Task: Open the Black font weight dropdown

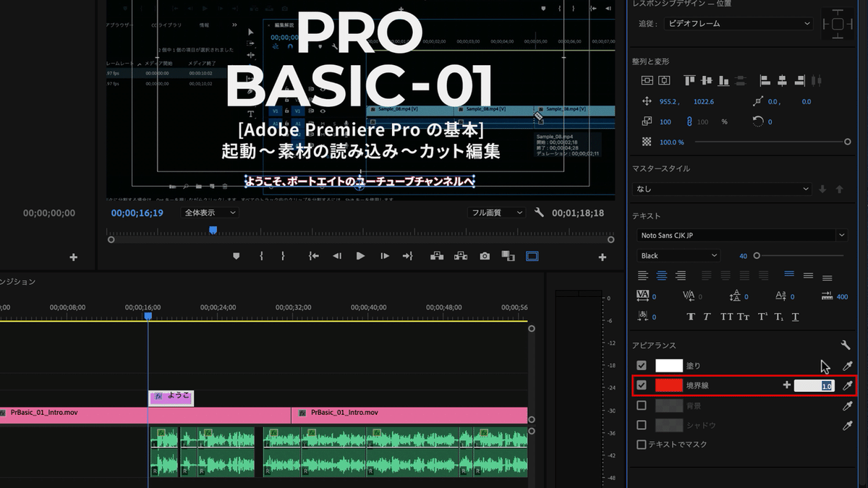Action: pos(679,255)
